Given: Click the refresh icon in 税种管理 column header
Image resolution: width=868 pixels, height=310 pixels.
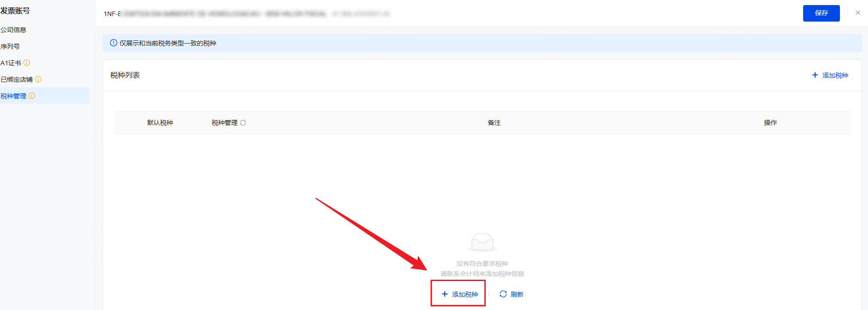Looking at the screenshot, I should click(x=243, y=123).
